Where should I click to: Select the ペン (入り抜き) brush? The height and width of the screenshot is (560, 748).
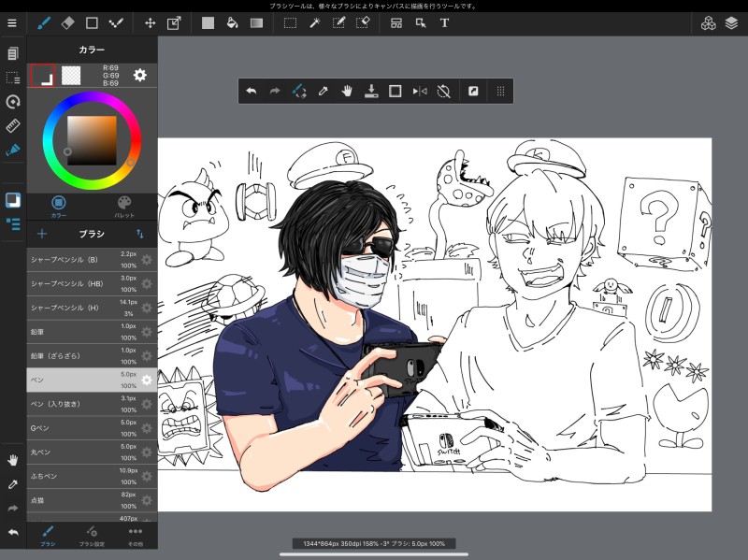pyautogui.click(x=92, y=404)
